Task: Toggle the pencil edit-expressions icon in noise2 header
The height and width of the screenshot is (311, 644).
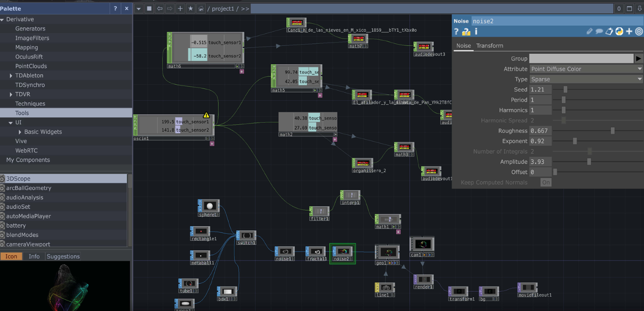Action: (x=589, y=31)
